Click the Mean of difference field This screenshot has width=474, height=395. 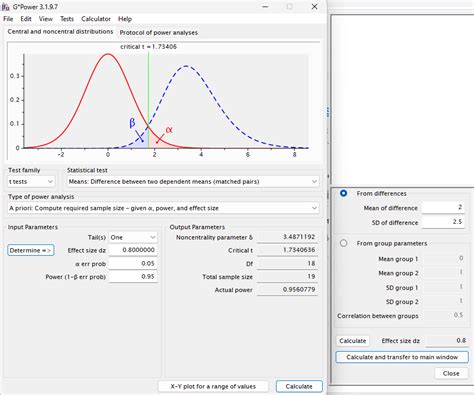click(x=443, y=208)
